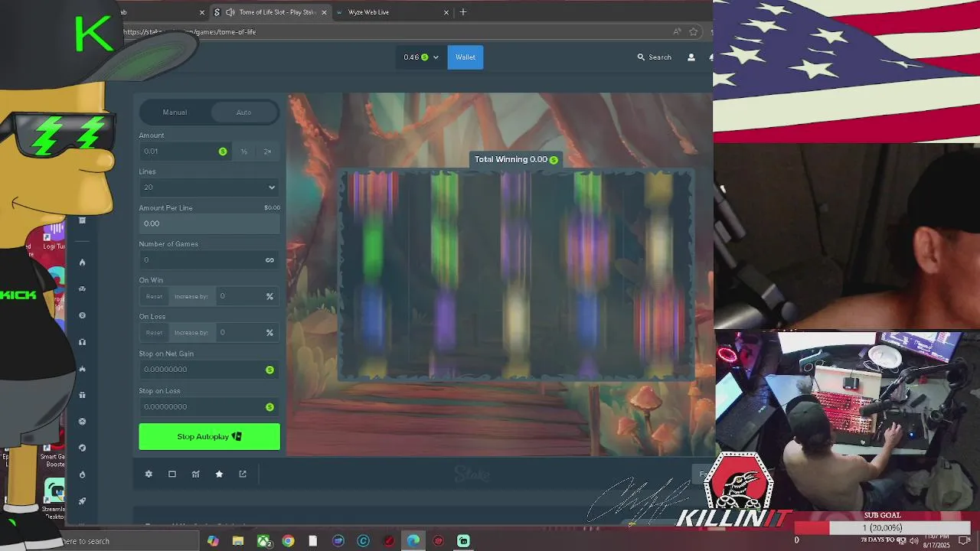
Task: Close the Tome of Life Slot tab
Action: pyautogui.click(x=324, y=12)
